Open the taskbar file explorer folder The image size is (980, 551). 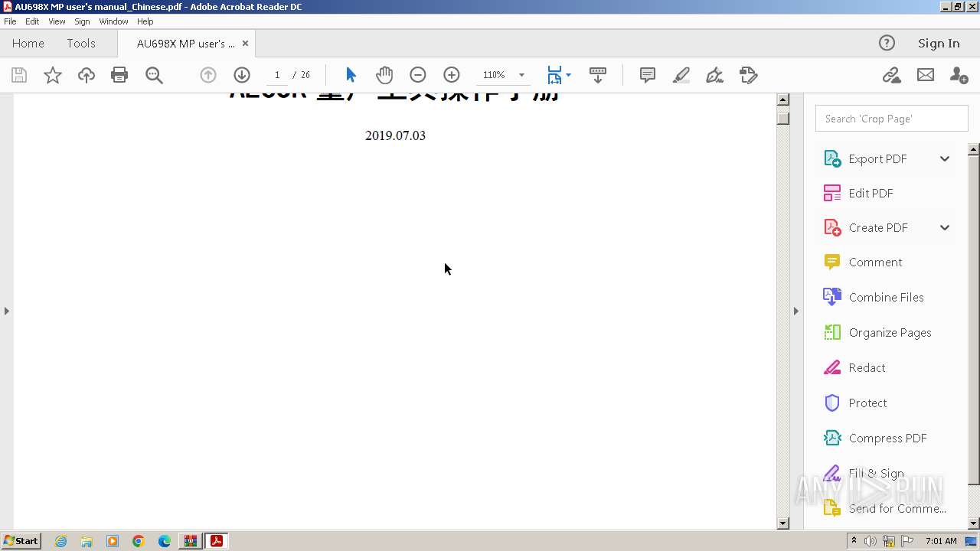(x=87, y=541)
